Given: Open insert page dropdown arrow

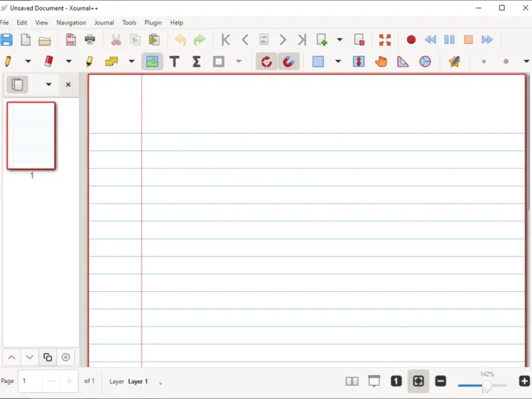Looking at the screenshot, I should click(x=340, y=40).
